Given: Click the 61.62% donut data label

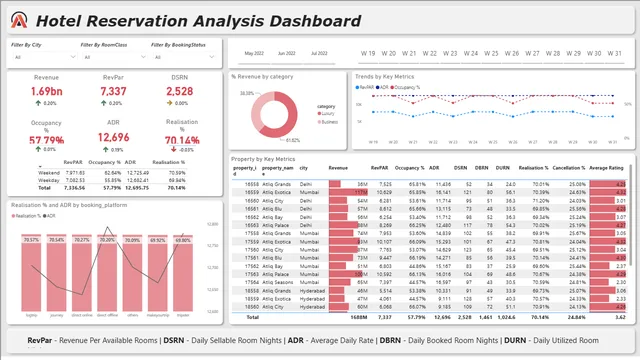Looking at the screenshot, I should 293,140.
